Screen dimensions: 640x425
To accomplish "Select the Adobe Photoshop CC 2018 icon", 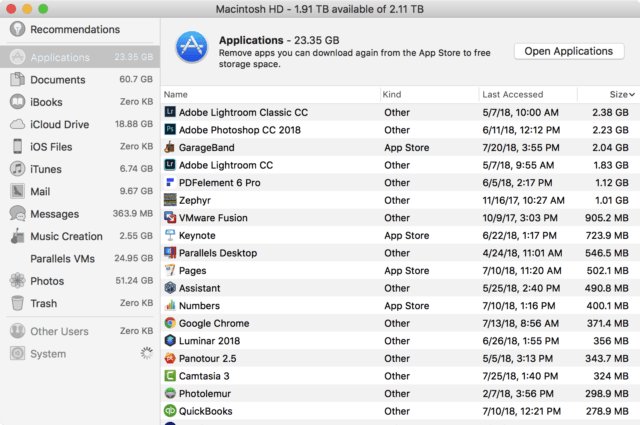I will 170,129.
